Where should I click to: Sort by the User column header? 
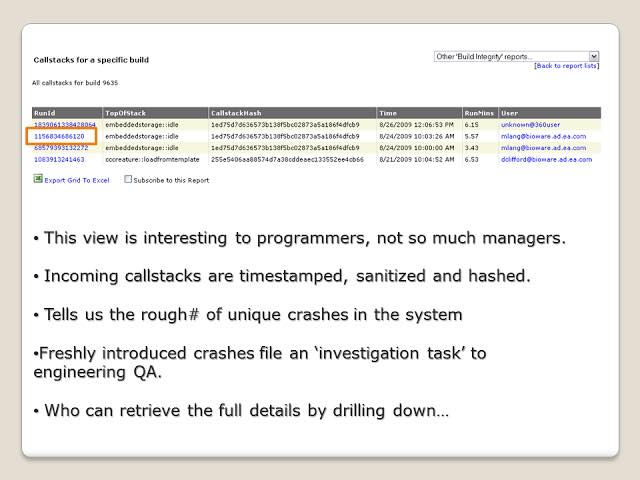pyautogui.click(x=510, y=113)
